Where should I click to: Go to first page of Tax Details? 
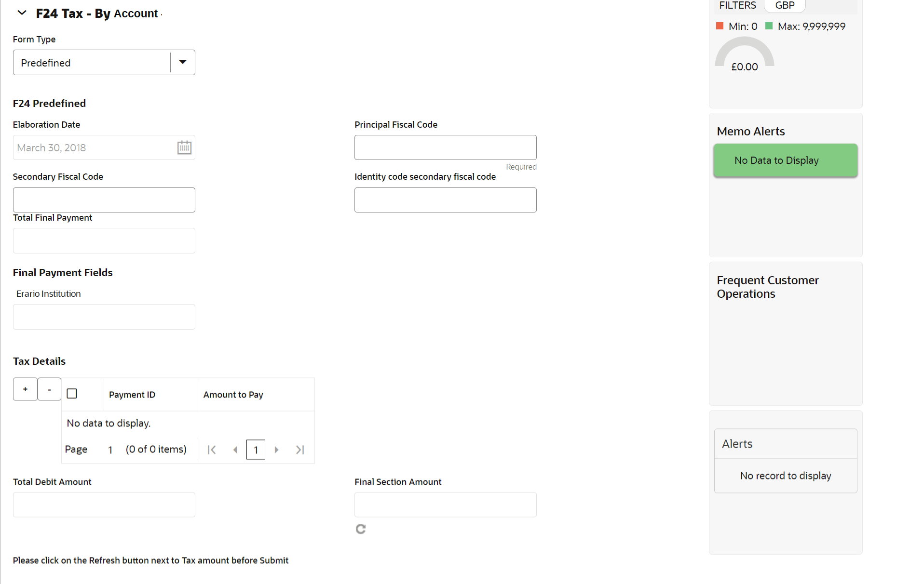tap(211, 450)
